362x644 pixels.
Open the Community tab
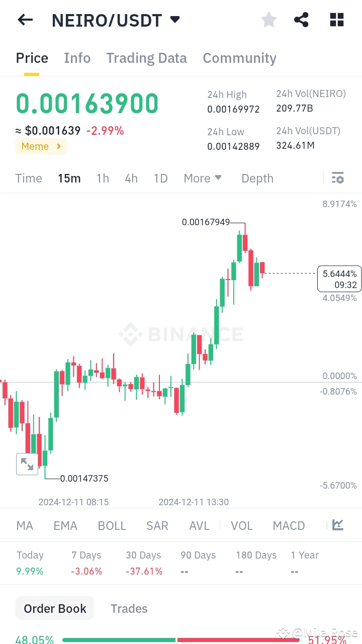pos(239,58)
